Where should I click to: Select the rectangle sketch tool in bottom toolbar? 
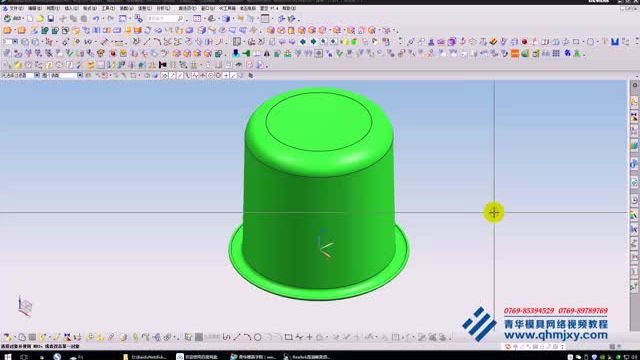pos(288,337)
